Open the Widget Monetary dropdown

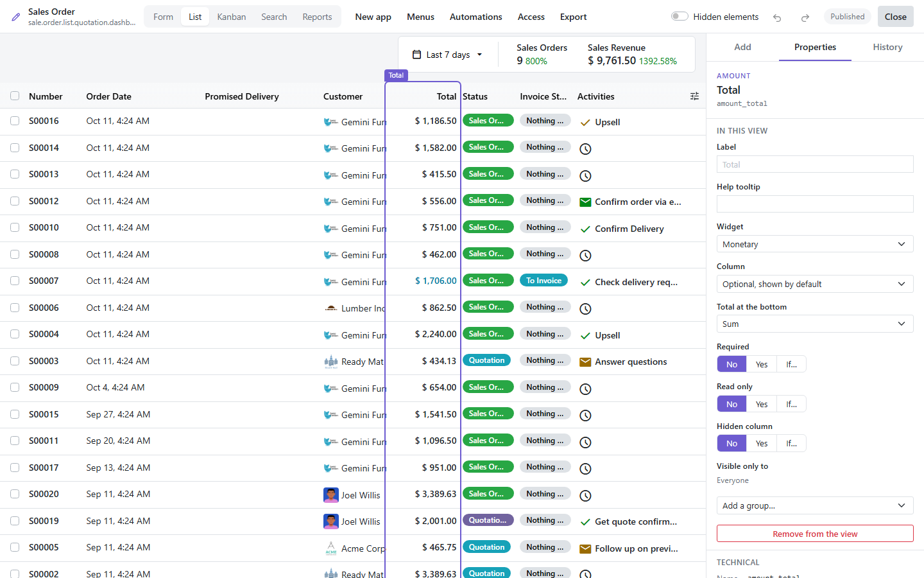[815, 244]
